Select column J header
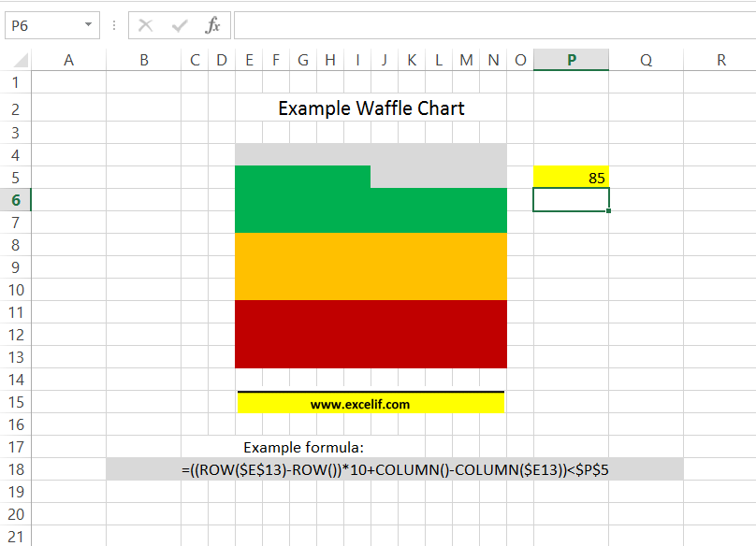This screenshot has height=546, width=756. point(385,60)
